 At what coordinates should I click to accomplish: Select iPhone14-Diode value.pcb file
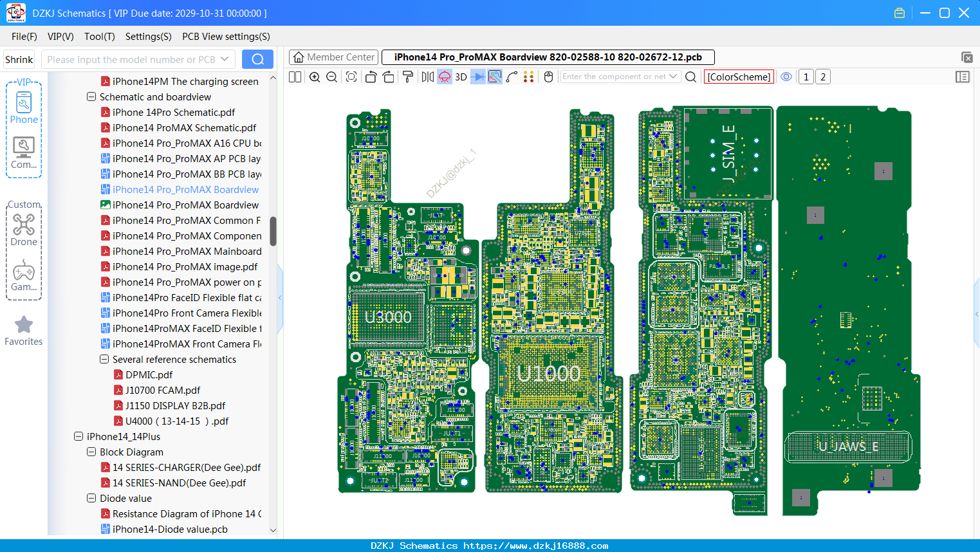point(170,529)
